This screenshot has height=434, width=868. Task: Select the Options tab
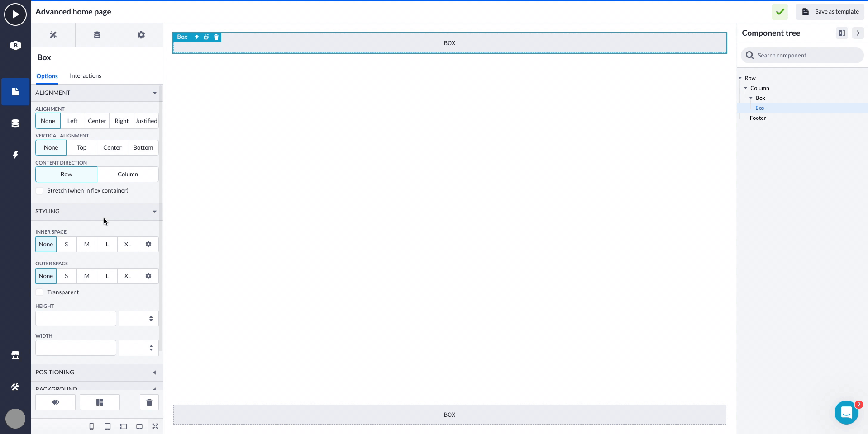pyautogui.click(x=47, y=76)
